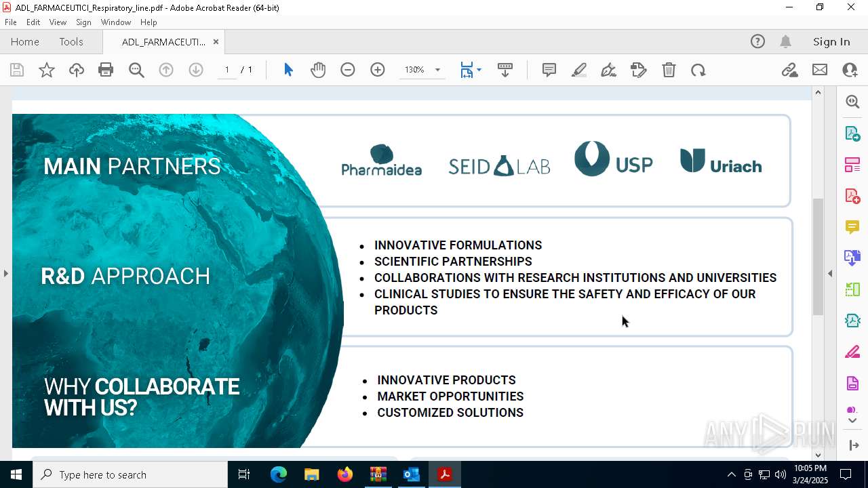Send file by email envelope icon

click(820, 70)
